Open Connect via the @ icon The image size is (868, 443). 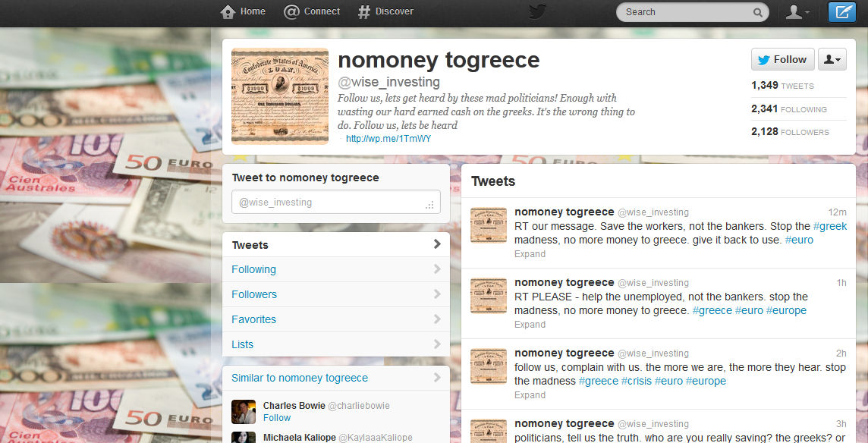coord(291,11)
